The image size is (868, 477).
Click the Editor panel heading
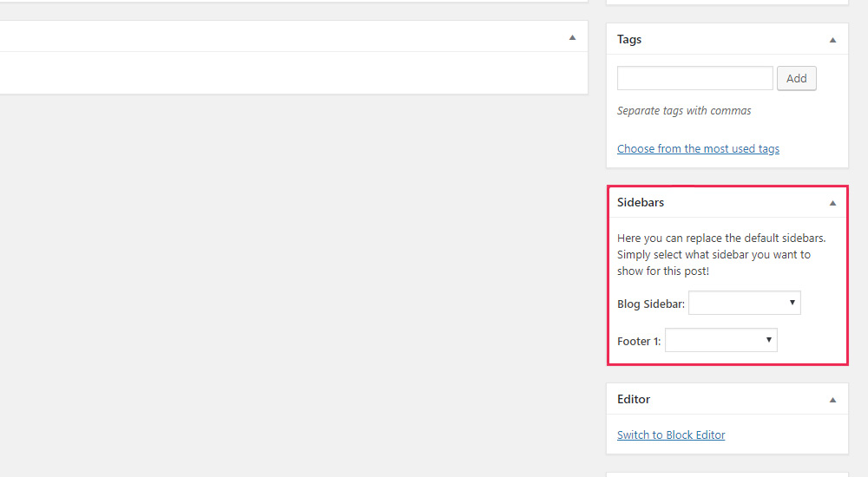(634, 400)
